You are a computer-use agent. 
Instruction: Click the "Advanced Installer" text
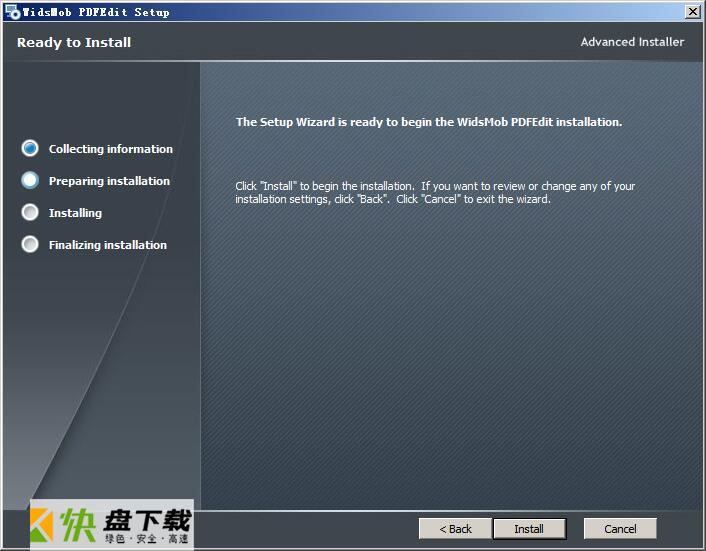(632, 42)
